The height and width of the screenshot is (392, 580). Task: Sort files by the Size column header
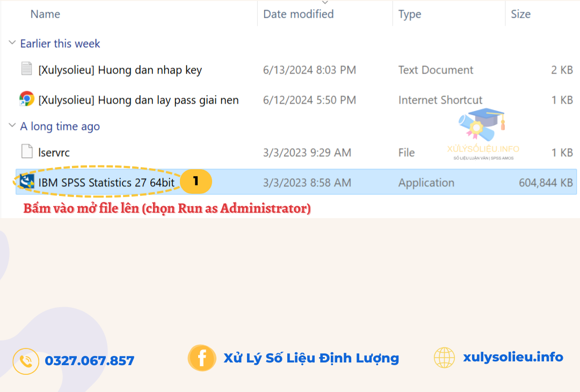point(520,14)
